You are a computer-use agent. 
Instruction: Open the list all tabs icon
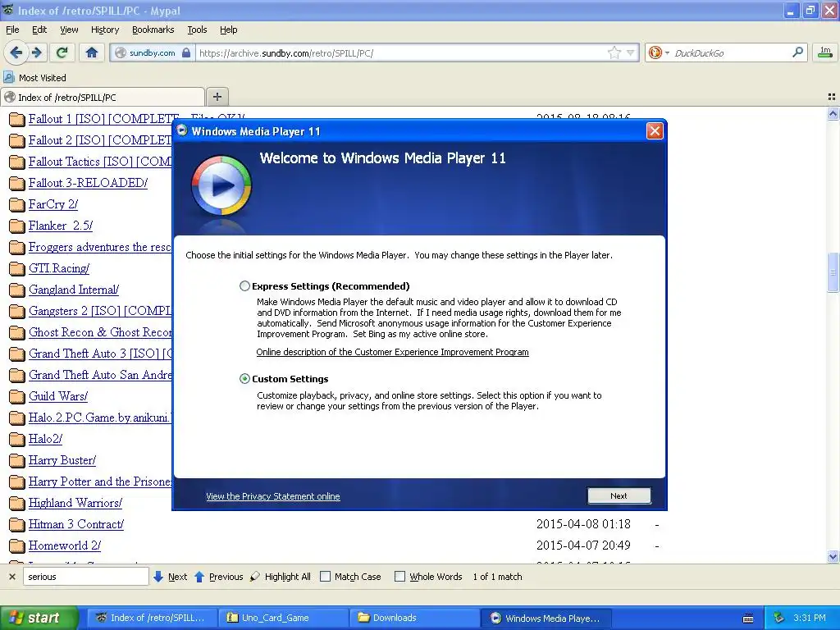[x=832, y=97]
